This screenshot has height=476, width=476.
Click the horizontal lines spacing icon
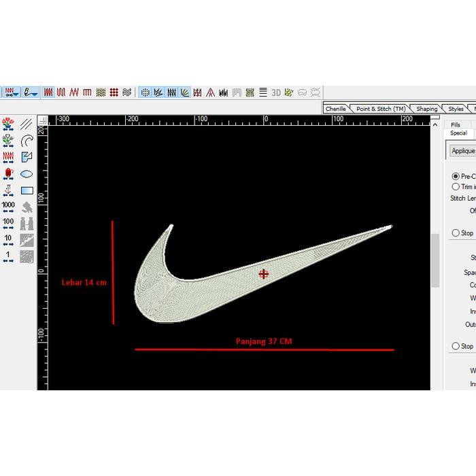263,92
